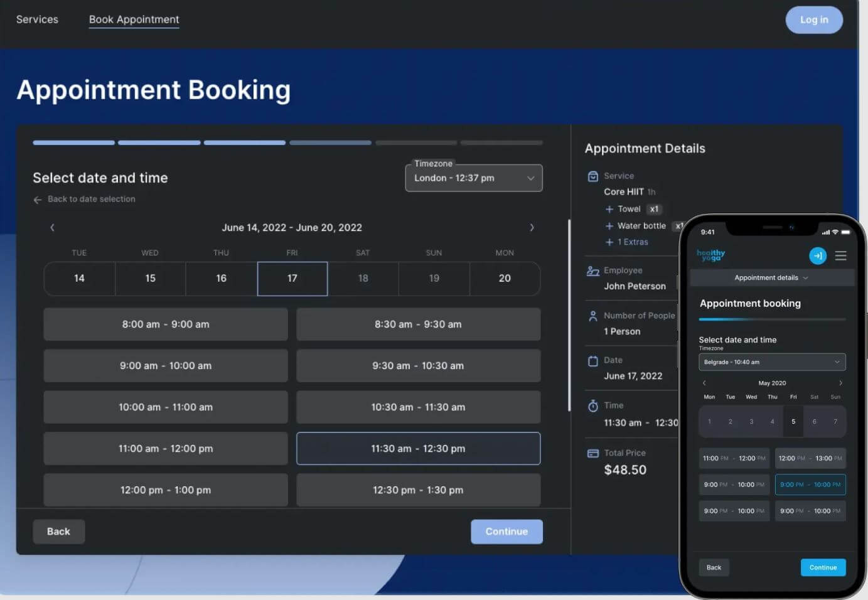The width and height of the screenshot is (868, 600).
Task: Click the Back button in booking form
Action: click(58, 532)
